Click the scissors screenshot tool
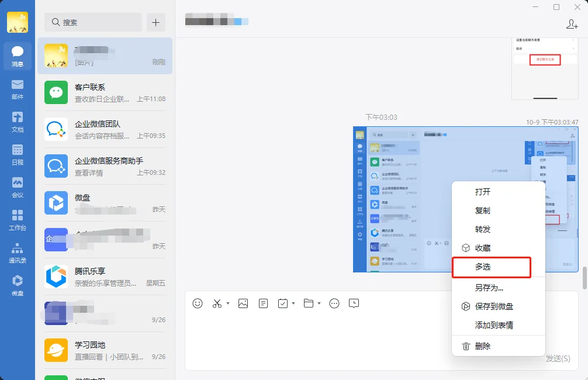Viewport: 588px width, 380px height. [x=217, y=303]
